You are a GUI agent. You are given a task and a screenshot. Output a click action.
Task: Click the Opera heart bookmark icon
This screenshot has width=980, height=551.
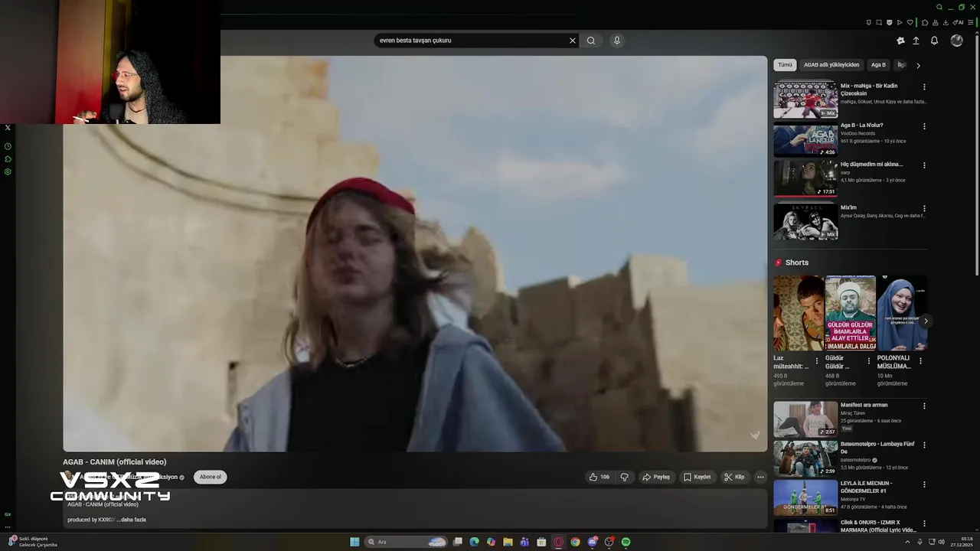coord(910,22)
